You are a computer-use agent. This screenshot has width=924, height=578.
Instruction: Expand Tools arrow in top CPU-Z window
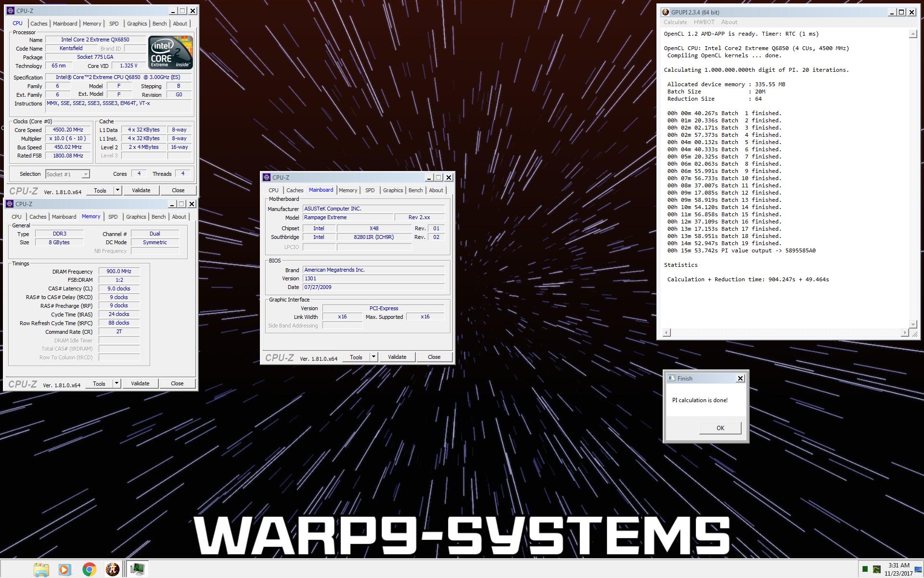tap(117, 190)
